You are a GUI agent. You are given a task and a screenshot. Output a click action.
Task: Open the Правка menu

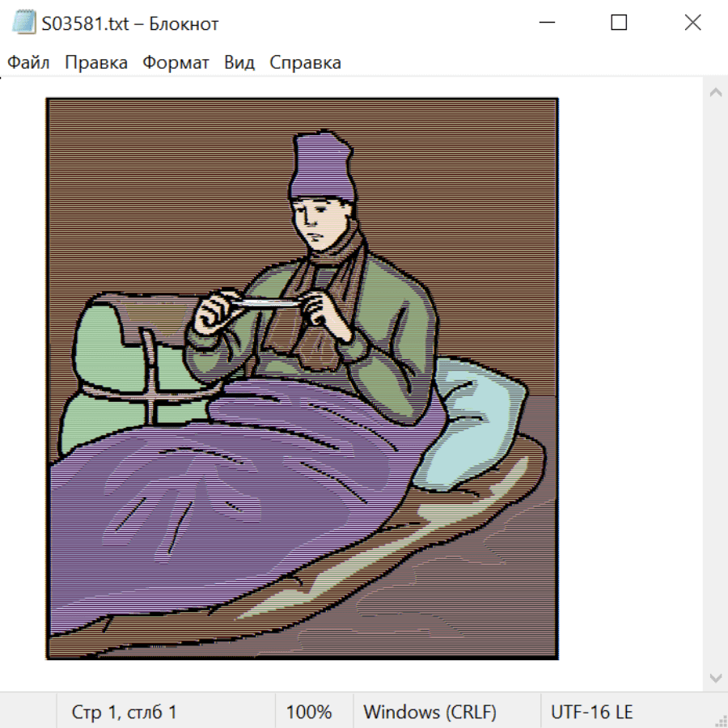tap(96, 62)
